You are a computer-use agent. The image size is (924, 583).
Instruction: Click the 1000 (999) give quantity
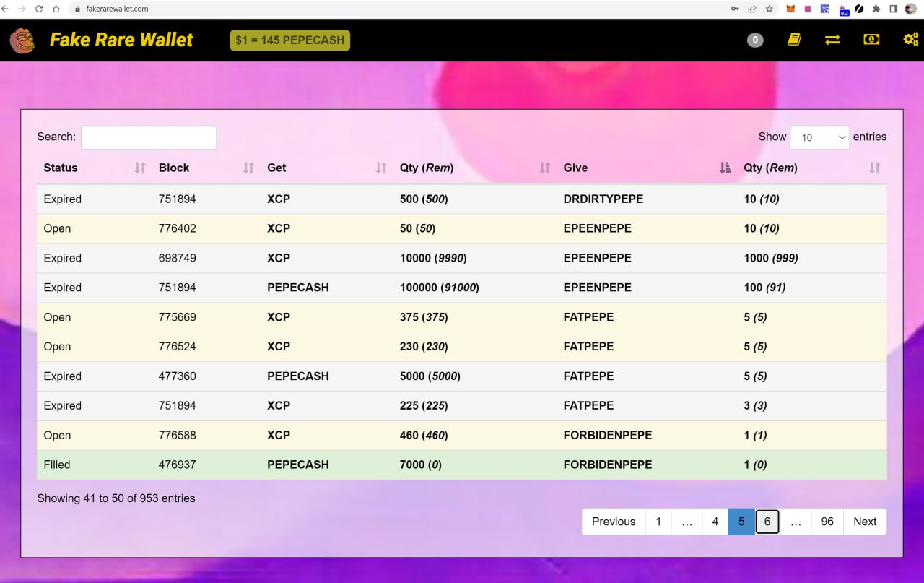771,258
